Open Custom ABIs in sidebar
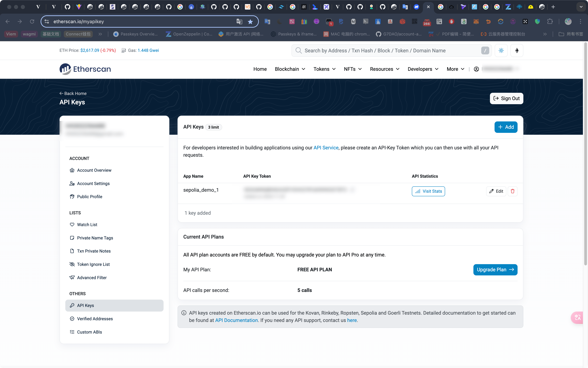This screenshot has width=588, height=368. pyautogui.click(x=114, y=332)
